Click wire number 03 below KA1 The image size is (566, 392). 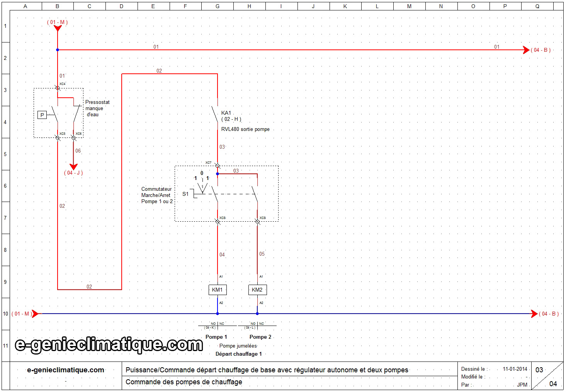(222, 147)
